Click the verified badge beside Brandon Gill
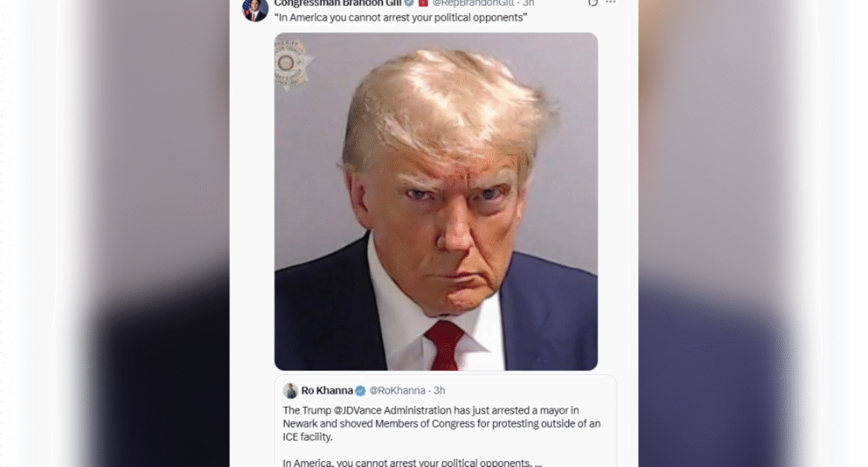Screen dimensions: 868x467 [x=409, y=3]
